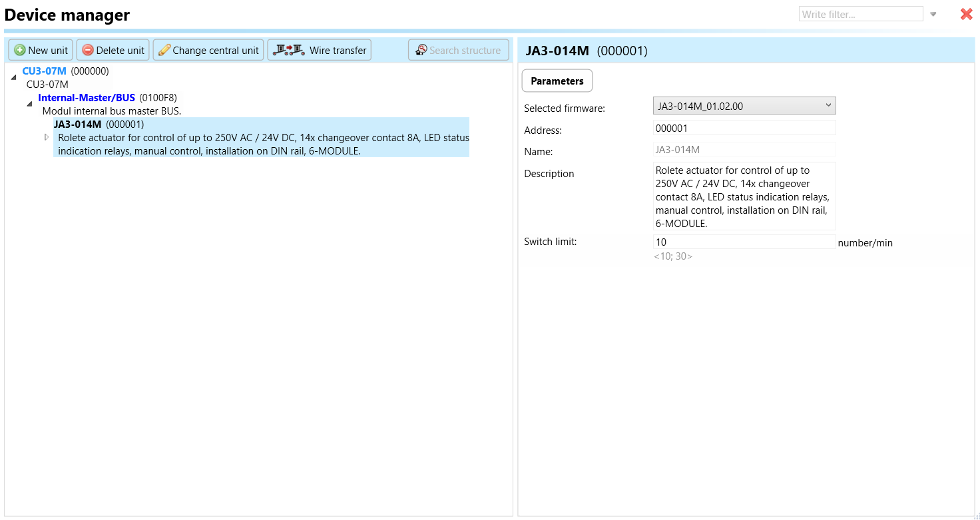This screenshot has height=520, width=980.
Task: Collapse the CU3-07M root node triangle
Action: tap(14, 78)
